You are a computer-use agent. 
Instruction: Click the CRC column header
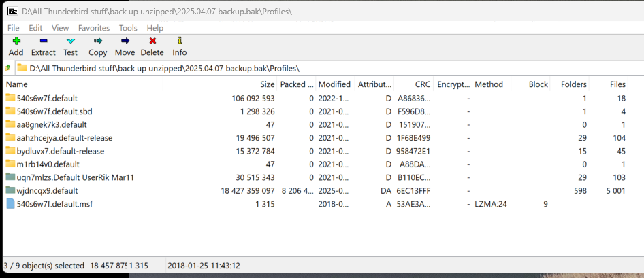point(421,84)
